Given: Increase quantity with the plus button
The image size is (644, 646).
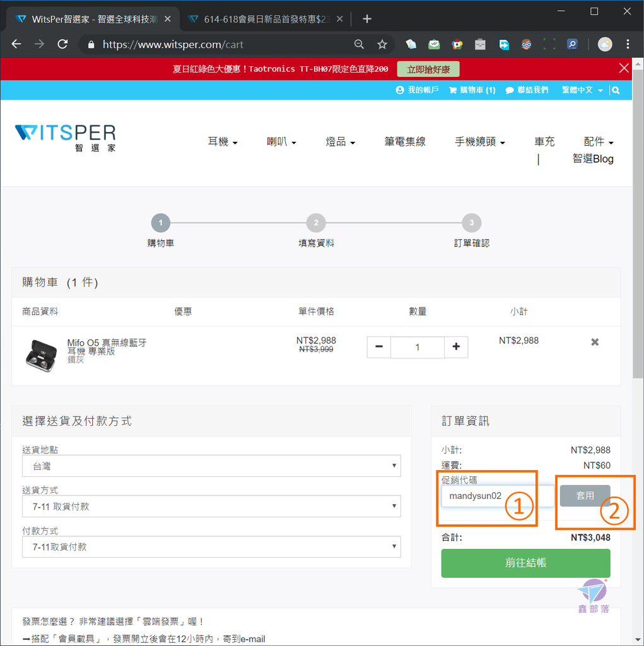Looking at the screenshot, I should point(456,347).
